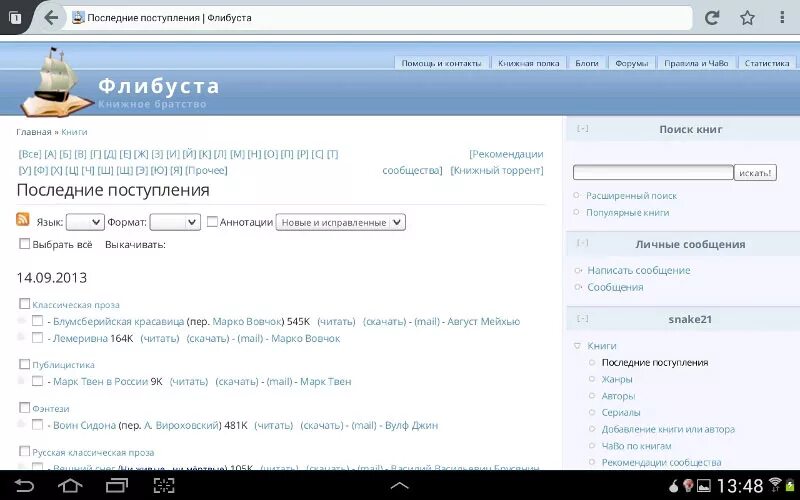
Task: Open Добавление книги или автора
Action: pos(668,429)
